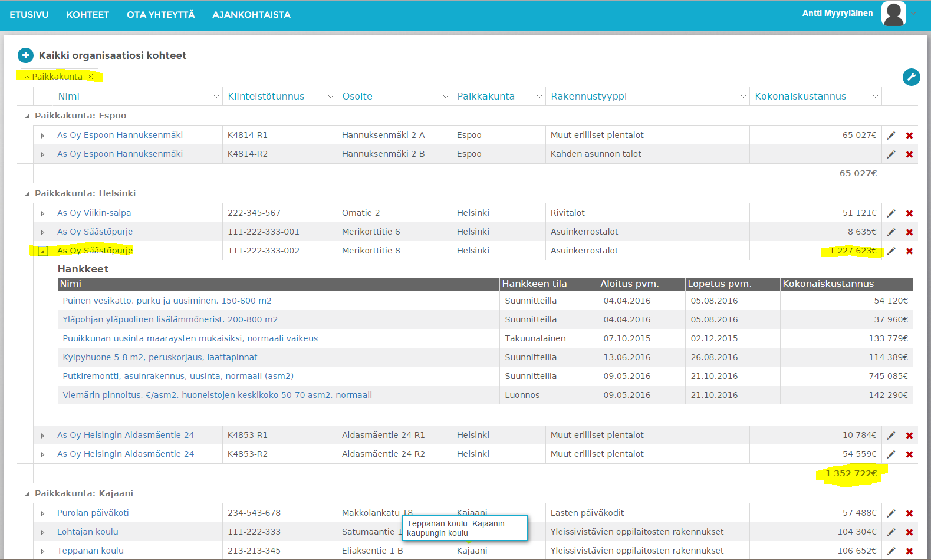
Task: Open Putkiremontti asuinrakennus project link
Action: tap(178, 376)
